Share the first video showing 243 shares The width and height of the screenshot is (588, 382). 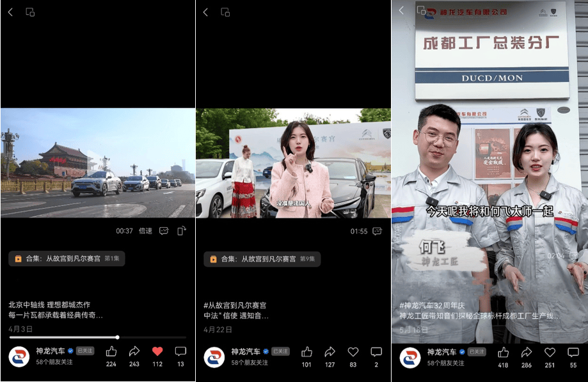coord(134,352)
